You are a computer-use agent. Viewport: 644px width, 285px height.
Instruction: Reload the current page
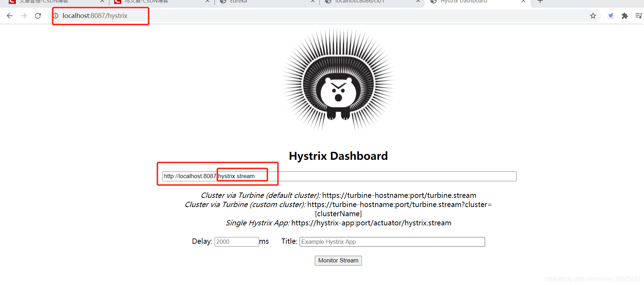(38, 16)
